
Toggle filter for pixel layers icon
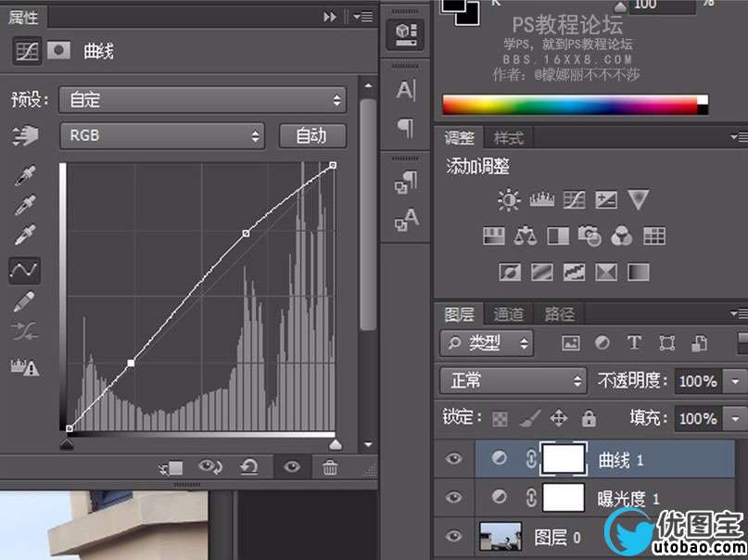pos(571,342)
